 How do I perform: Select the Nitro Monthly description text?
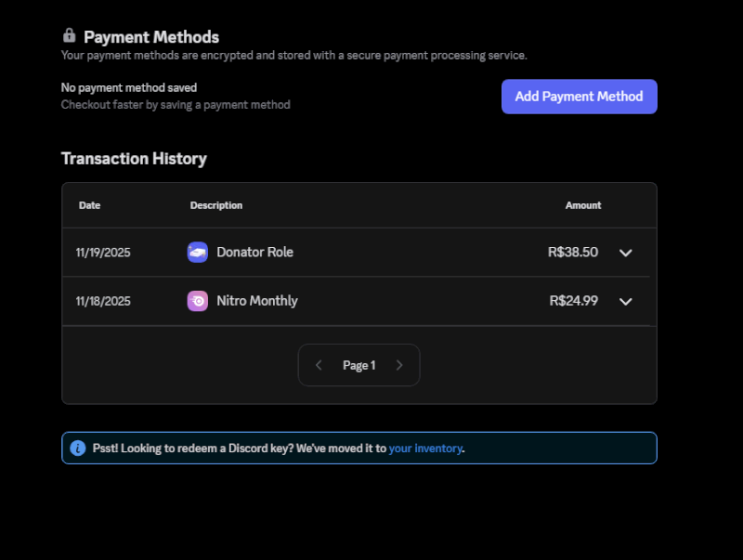[257, 301]
